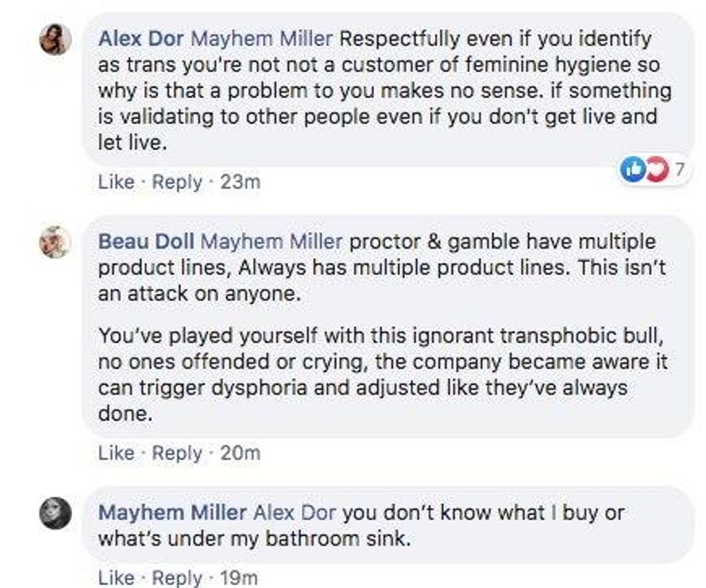
Task: Like Beau Doll's comment
Action: (x=115, y=453)
